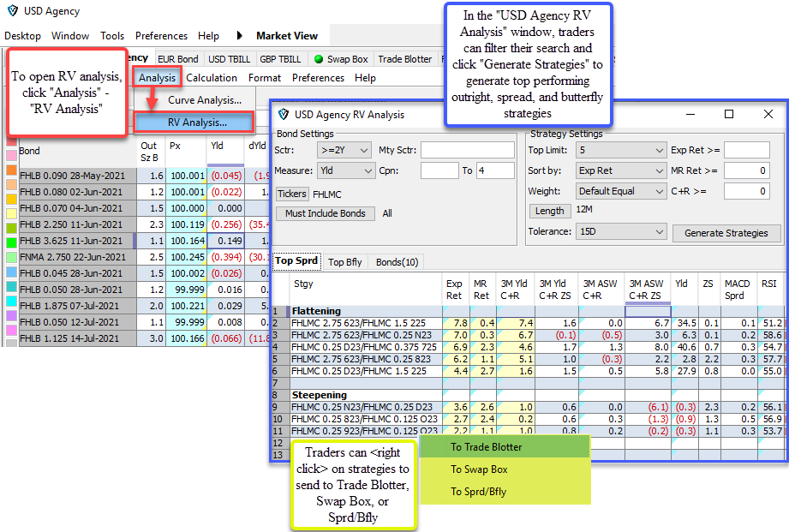Switch to the EUR Bond tab
789x532 pixels.
(x=178, y=59)
